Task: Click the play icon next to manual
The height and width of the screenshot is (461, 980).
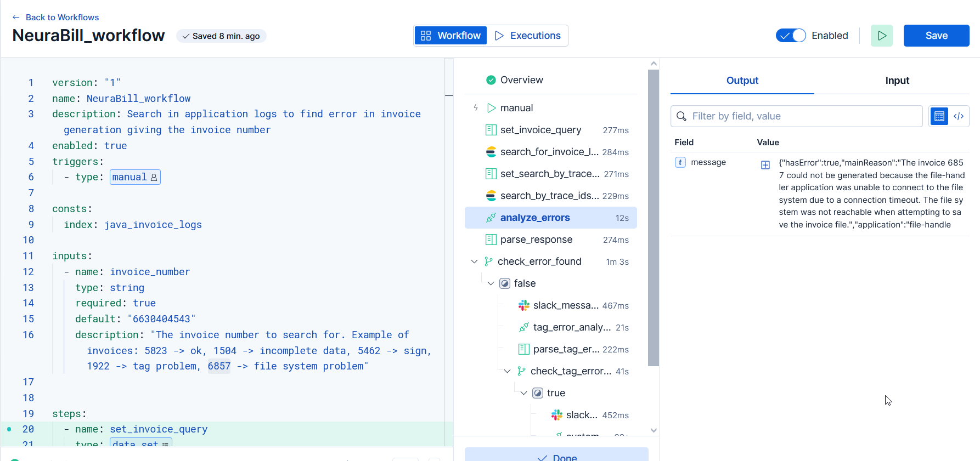Action: point(492,108)
